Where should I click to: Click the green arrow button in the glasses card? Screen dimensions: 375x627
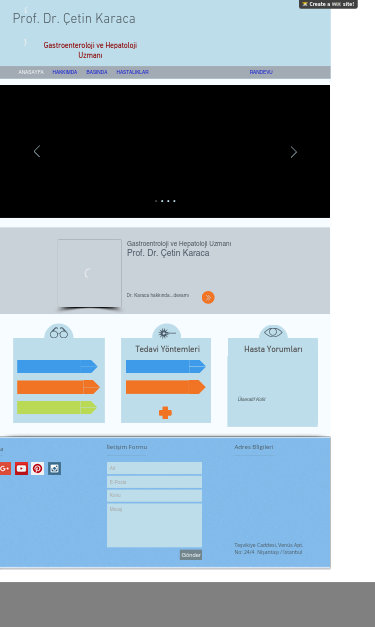[x=57, y=407]
